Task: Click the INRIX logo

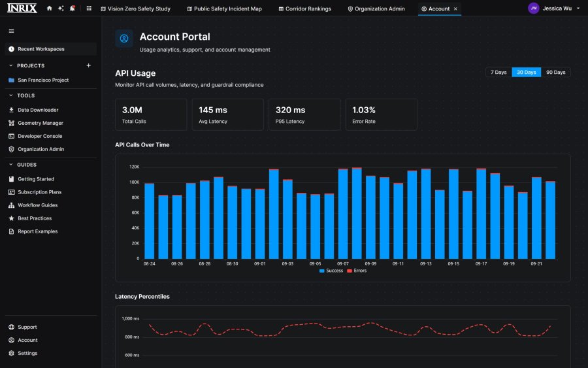Action: [x=22, y=8]
